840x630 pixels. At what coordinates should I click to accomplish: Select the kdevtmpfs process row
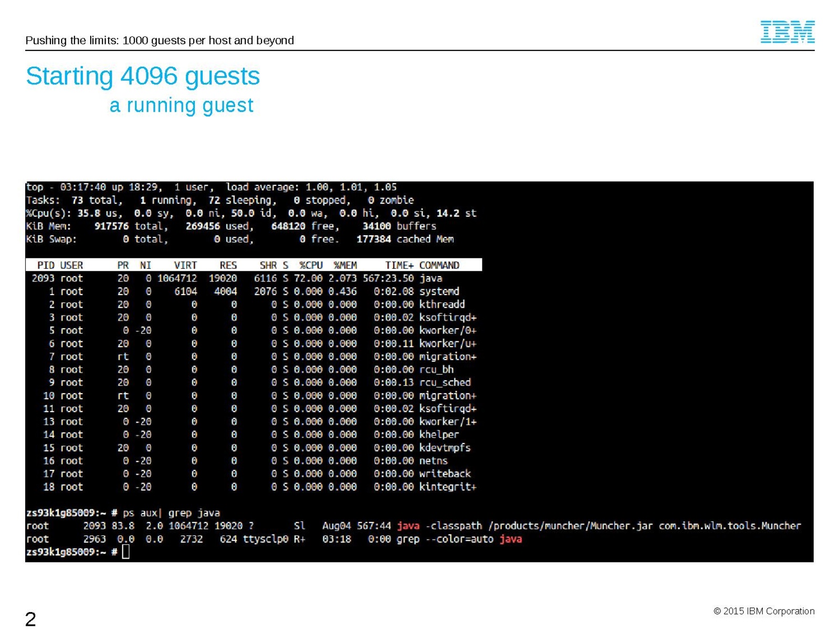tap(251, 448)
